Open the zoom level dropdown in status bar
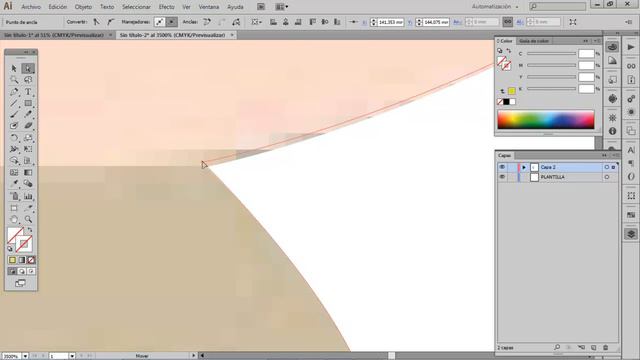This screenshot has height=360, width=640. [x=25, y=356]
